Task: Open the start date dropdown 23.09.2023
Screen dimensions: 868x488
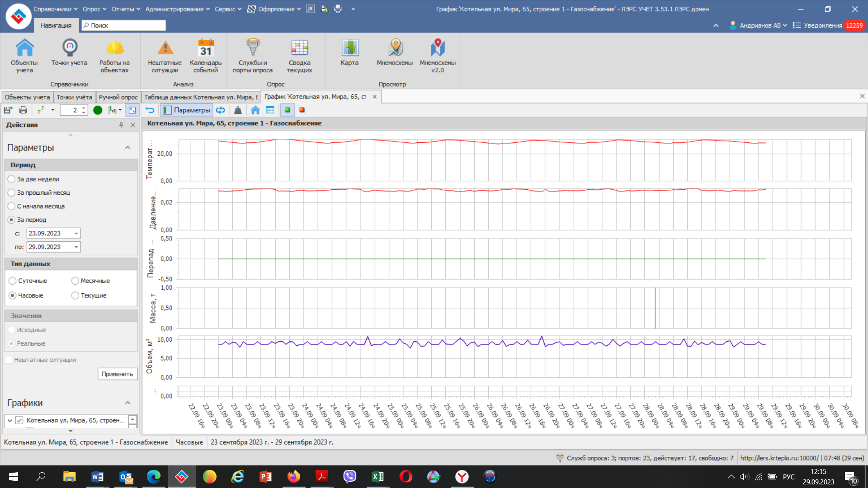Action: pyautogui.click(x=76, y=233)
